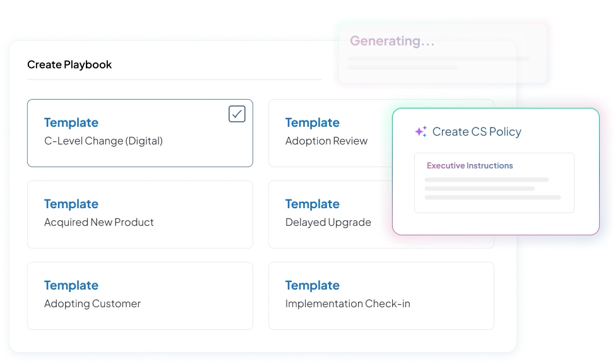Viewport: 615px width, 364px height.
Task: Choose the Adoption Review template label
Action: coord(326,141)
